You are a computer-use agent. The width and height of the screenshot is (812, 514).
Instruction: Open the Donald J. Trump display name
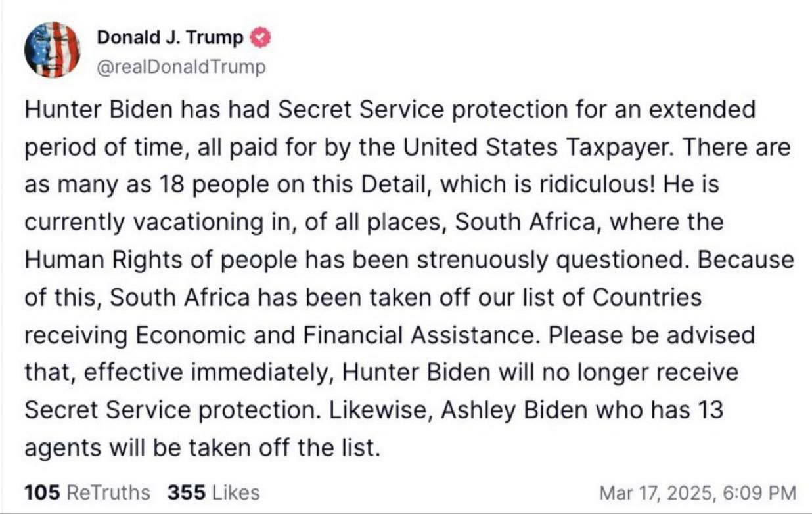pos(170,39)
